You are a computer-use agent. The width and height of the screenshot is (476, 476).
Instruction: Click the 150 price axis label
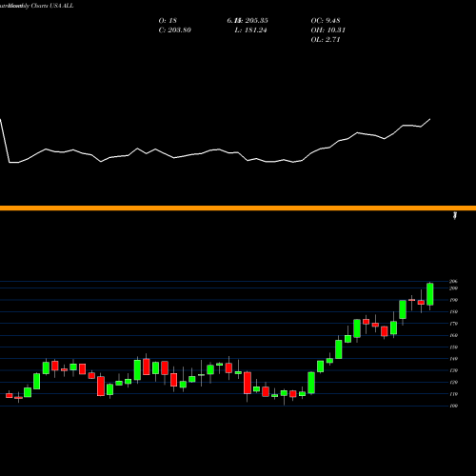(x=453, y=347)
